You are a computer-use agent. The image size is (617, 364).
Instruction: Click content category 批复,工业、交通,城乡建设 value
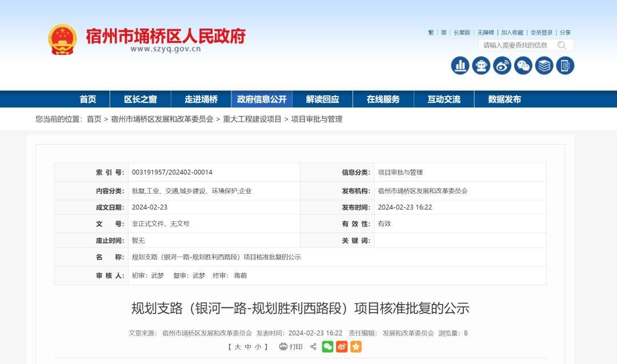(x=191, y=191)
